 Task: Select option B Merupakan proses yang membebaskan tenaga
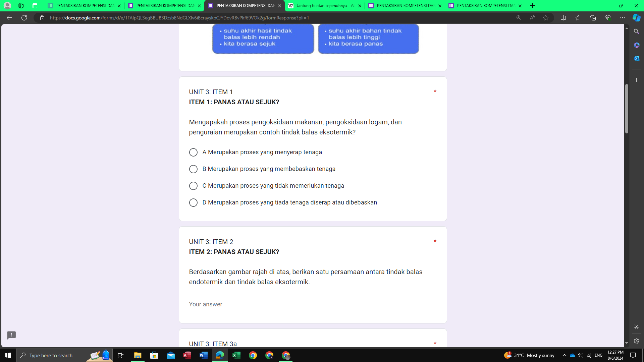click(193, 169)
